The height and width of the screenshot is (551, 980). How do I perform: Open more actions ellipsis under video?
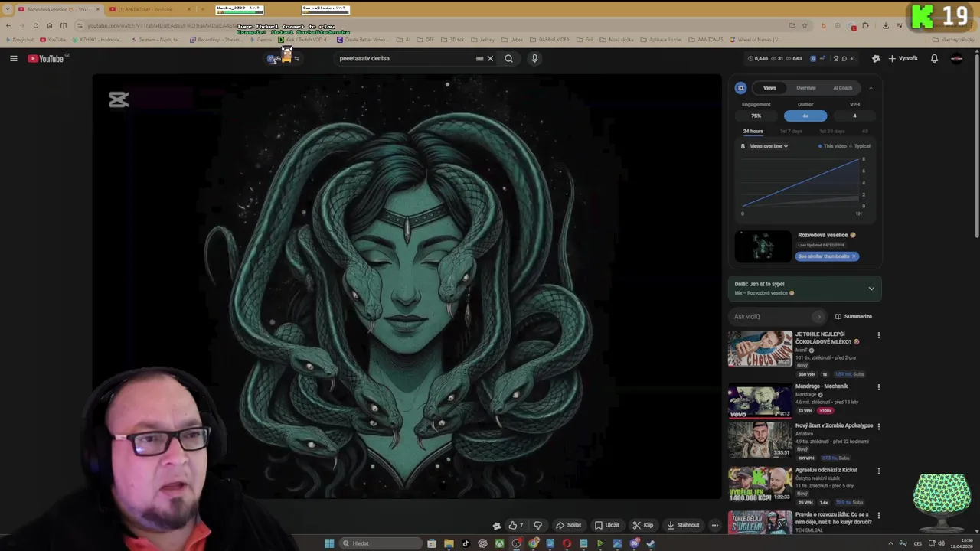tap(715, 525)
